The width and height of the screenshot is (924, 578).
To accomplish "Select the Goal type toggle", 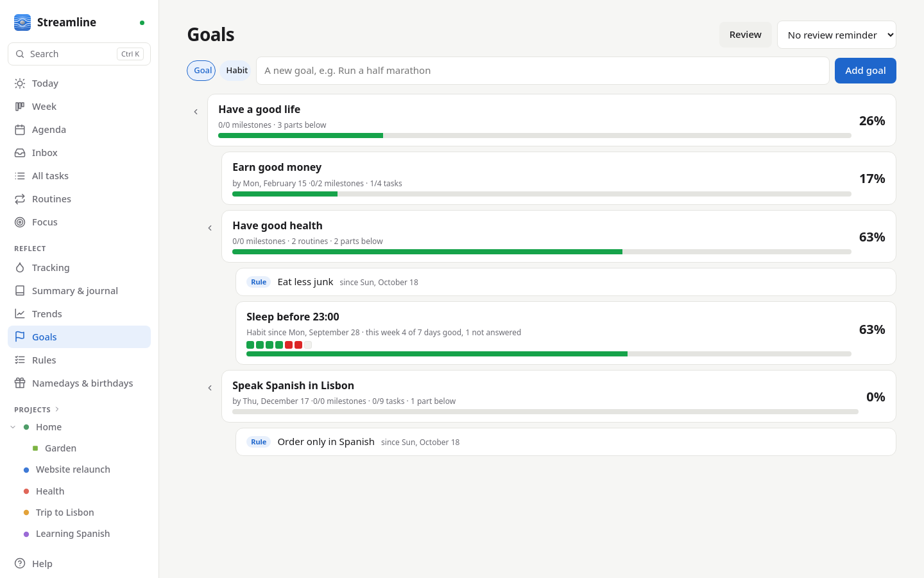I will tap(201, 71).
